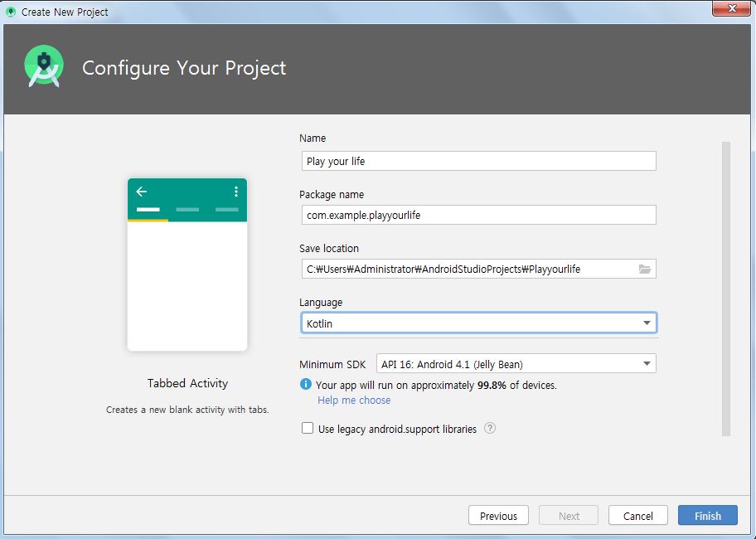Screen dimensions: 756x539
Task: Click the Android Studio icon in title bar
Action: (x=10, y=12)
